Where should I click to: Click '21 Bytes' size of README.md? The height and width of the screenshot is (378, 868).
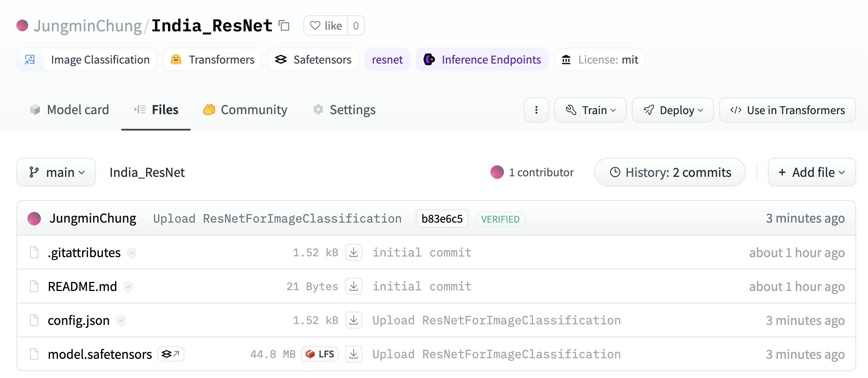(x=312, y=286)
